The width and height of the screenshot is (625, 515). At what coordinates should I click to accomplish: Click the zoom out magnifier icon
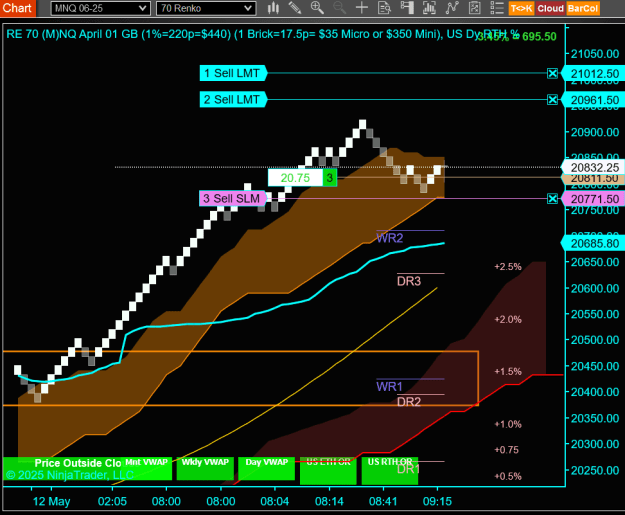coord(340,8)
